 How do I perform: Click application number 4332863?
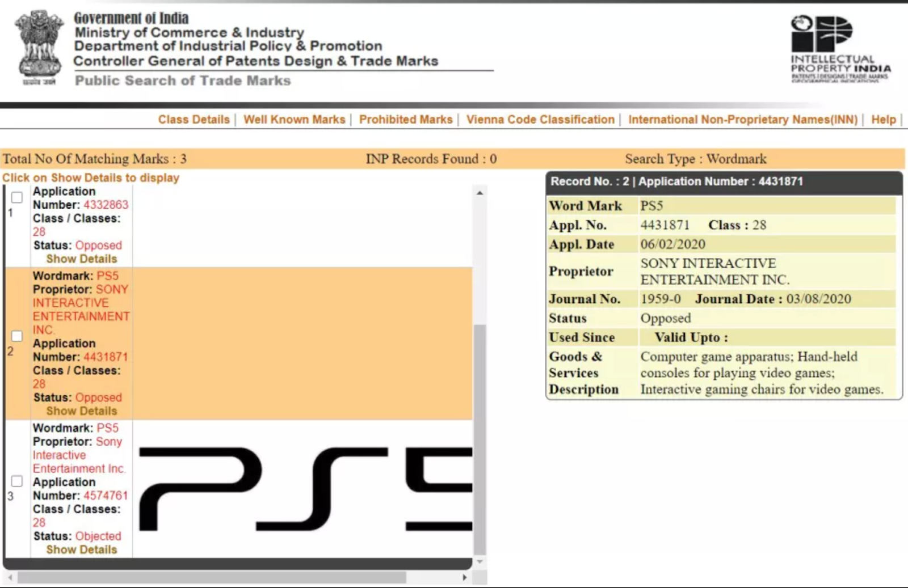[x=106, y=205]
